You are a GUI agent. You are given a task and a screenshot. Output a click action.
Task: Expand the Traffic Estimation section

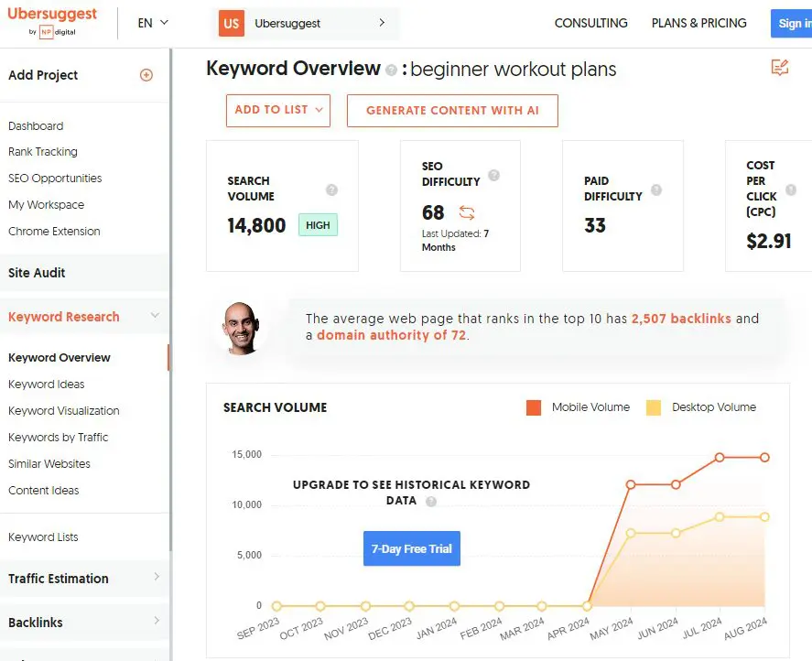[x=84, y=579]
